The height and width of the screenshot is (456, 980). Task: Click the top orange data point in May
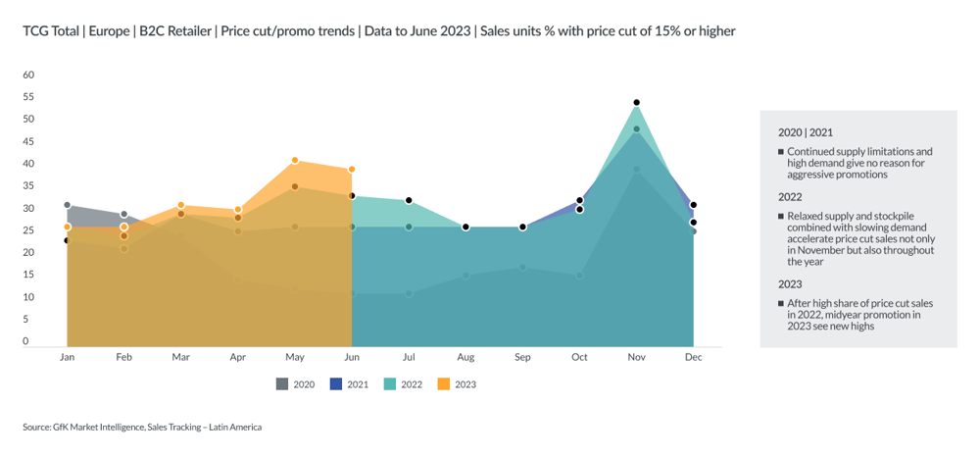pos(294,161)
